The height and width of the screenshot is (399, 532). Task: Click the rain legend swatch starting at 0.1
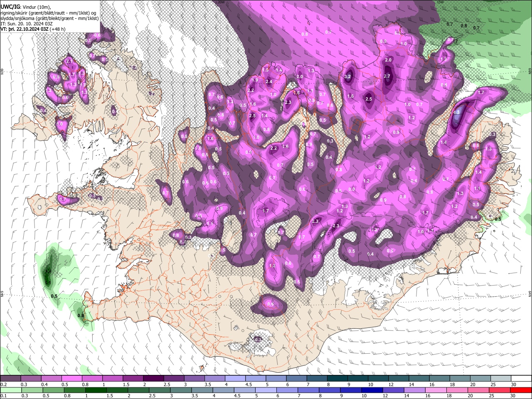(x=11, y=390)
